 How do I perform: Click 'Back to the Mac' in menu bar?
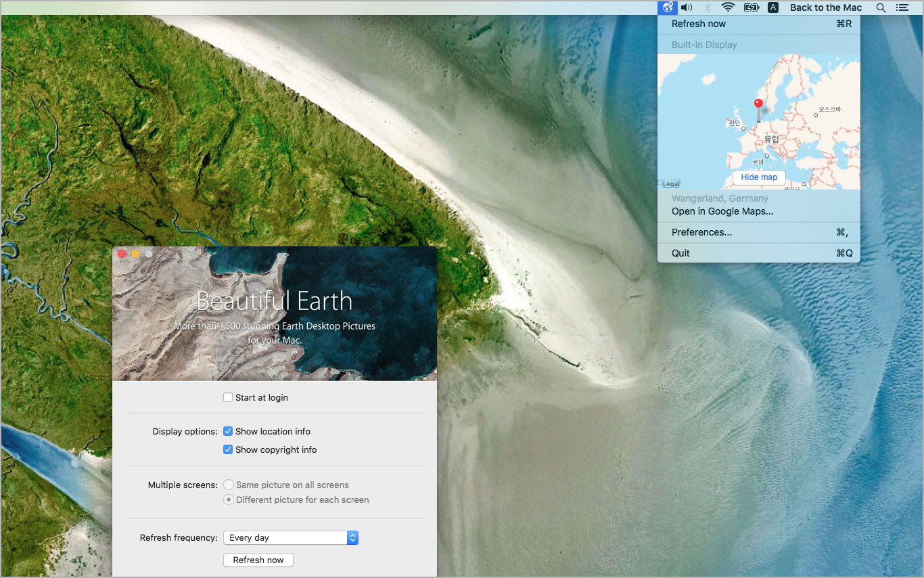826,7
